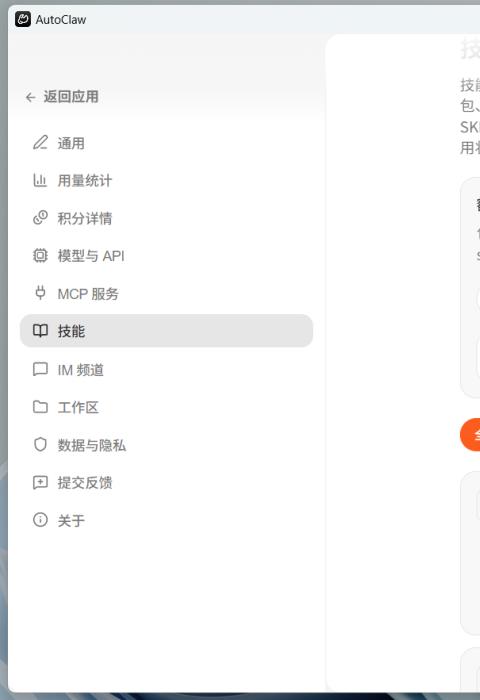The height and width of the screenshot is (700, 480).
Task: Click the chip icon for 模型与 API
Action: (40, 256)
